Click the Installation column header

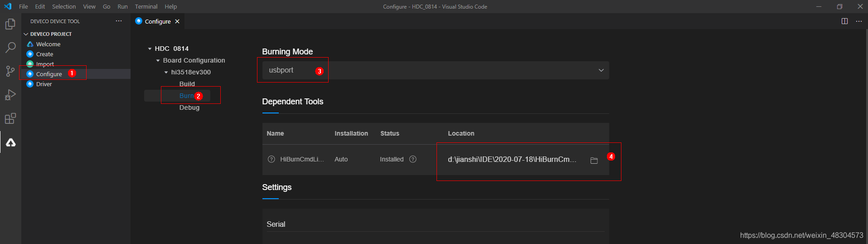coord(351,133)
